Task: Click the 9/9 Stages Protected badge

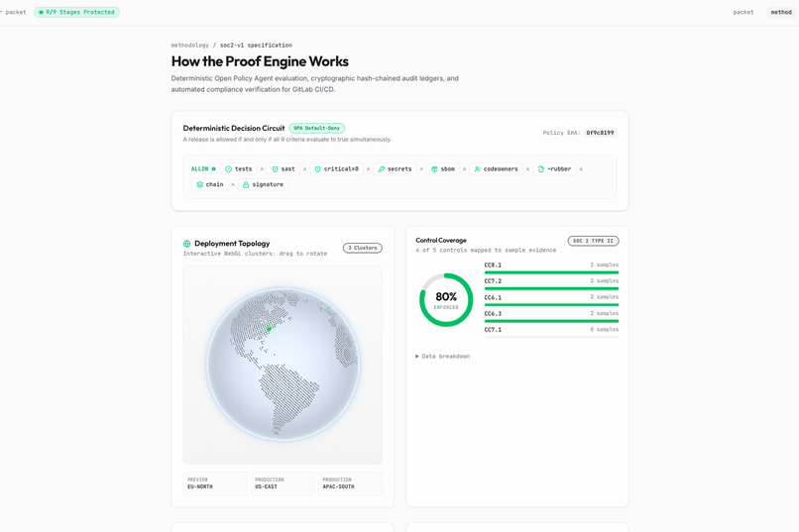Action: (x=77, y=12)
